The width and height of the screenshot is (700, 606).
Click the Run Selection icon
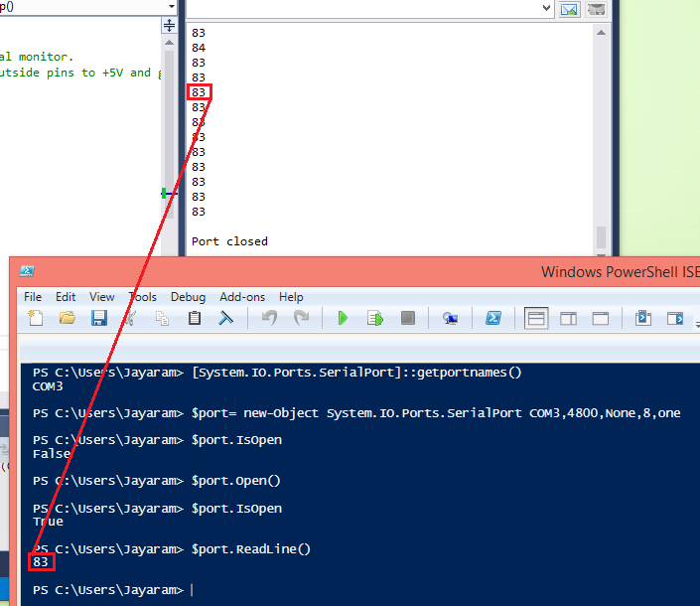pyautogui.click(x=375, y=318)
